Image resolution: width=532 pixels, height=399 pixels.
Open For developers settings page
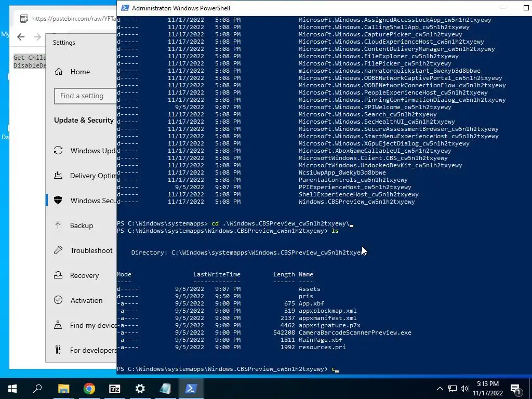point(85,350)
